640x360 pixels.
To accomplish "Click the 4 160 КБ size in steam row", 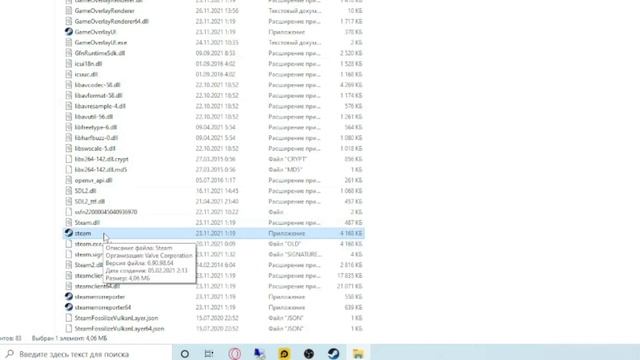I will click(351, 233).
